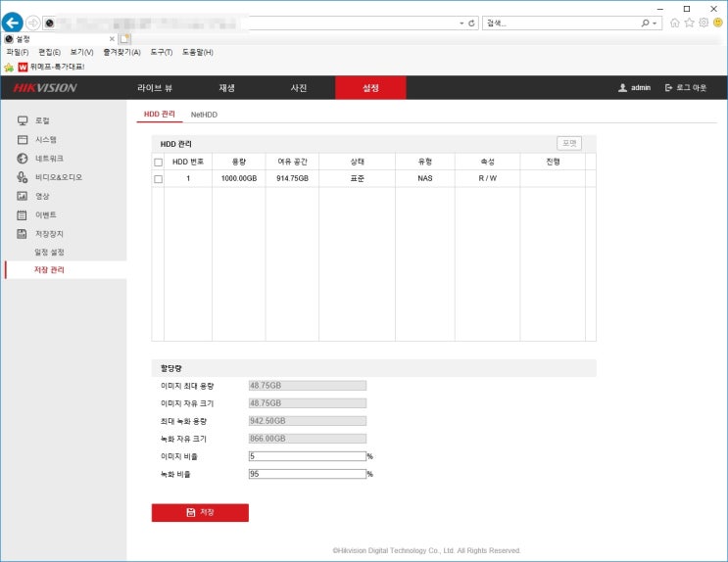Open browser tools gear icon
728x562 pixels.
click(704, 23)
